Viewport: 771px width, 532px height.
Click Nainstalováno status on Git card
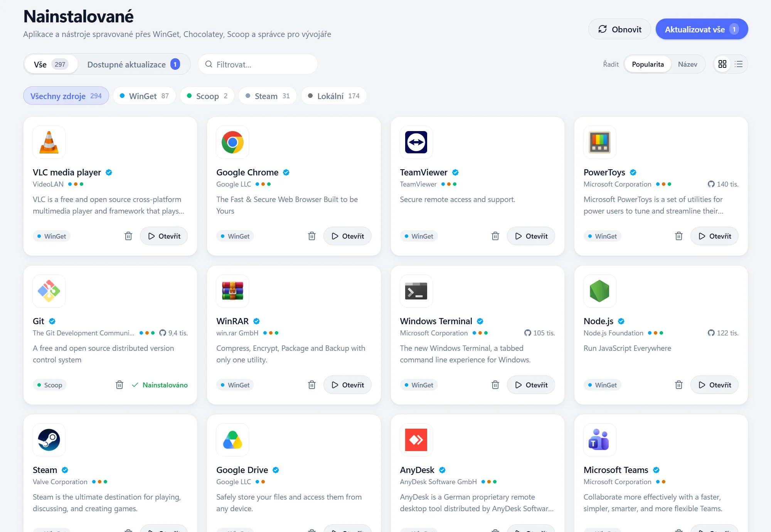click(x=160, y=385)
